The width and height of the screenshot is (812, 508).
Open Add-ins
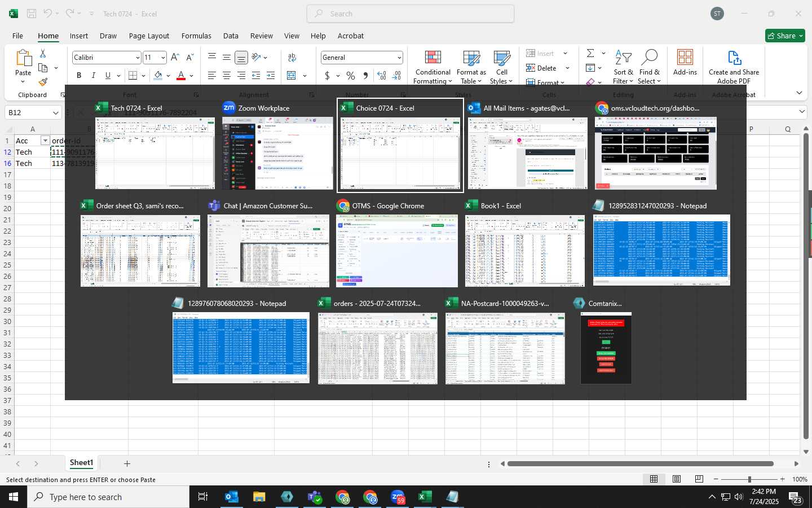[x=685, y=63]
